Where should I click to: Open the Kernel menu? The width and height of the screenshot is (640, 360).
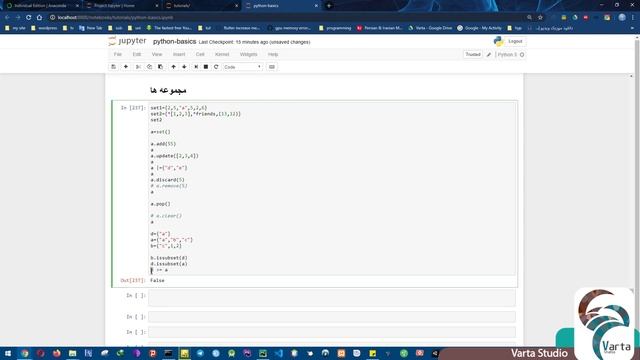pos(222,54)
